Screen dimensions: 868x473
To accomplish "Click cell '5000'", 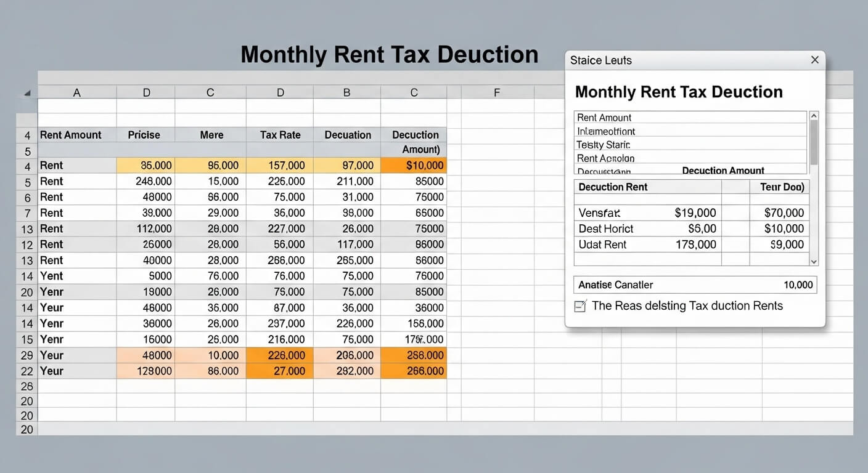I will 146,276.
